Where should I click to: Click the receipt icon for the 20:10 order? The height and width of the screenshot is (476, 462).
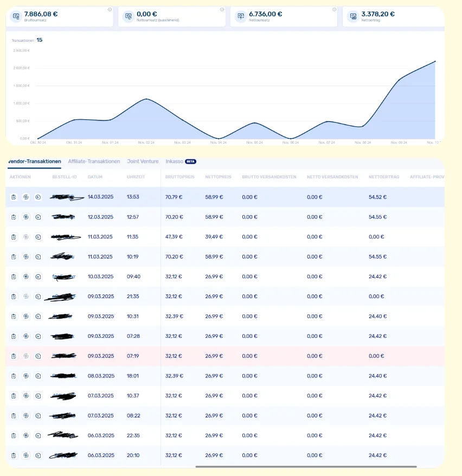click(38, 455)
